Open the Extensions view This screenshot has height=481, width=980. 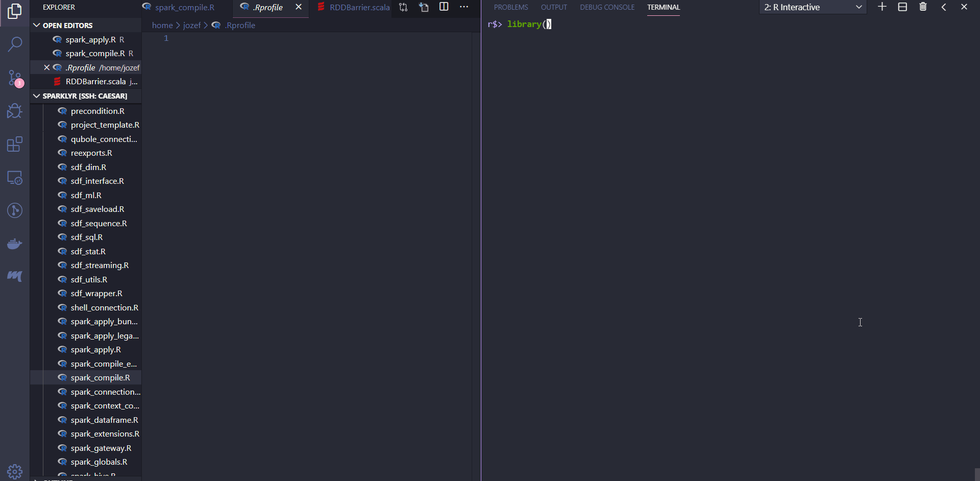point(15,145)
